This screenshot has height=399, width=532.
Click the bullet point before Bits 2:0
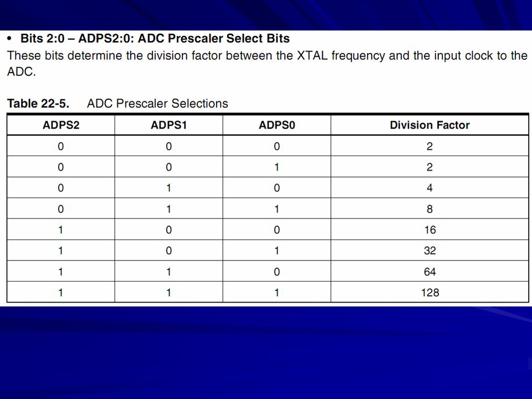point(10,39)
